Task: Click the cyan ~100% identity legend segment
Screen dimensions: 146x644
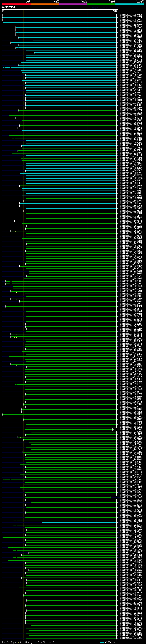Action: point(130,4)
